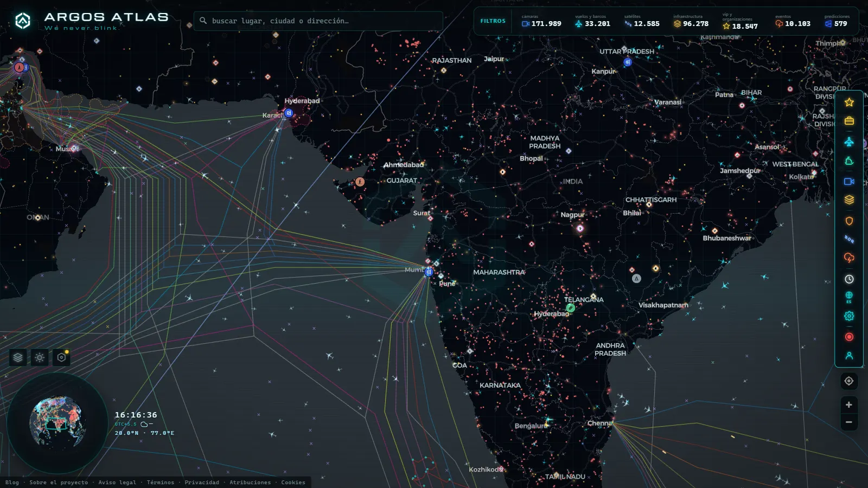Viewport: 868px width, 488px height.
Task: Select the ship icon in the sidebar
Action: 849,161
